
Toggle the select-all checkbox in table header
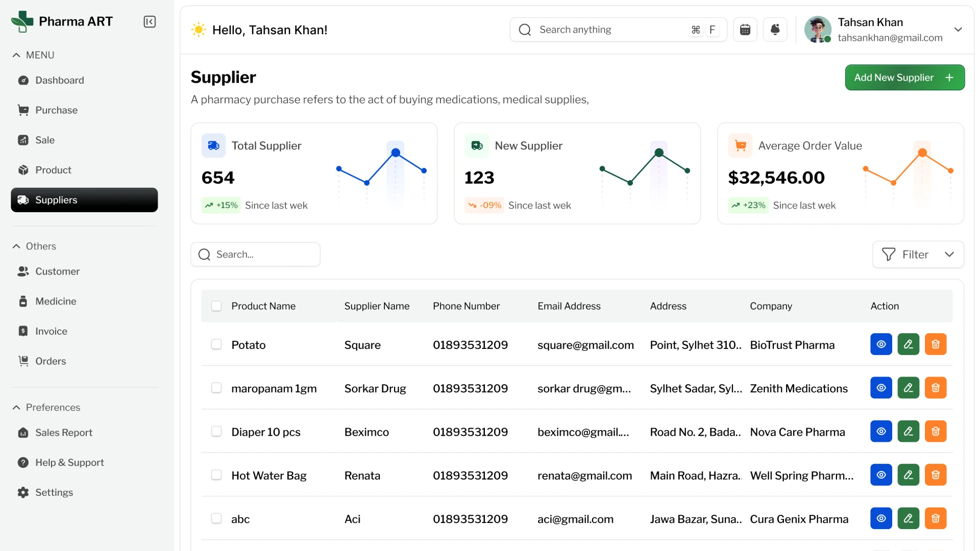[216, 306]
